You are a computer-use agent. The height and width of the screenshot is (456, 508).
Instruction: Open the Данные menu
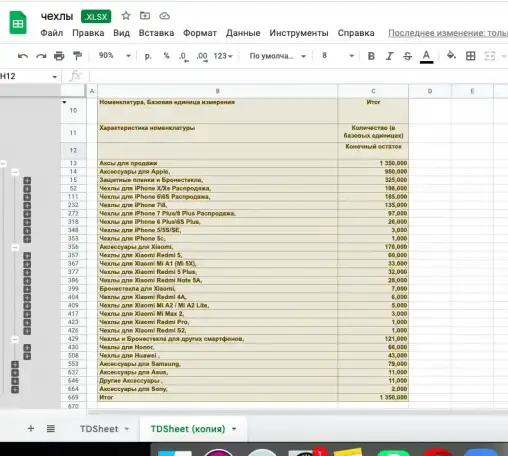pyautogui.click(x=243, y=33)
